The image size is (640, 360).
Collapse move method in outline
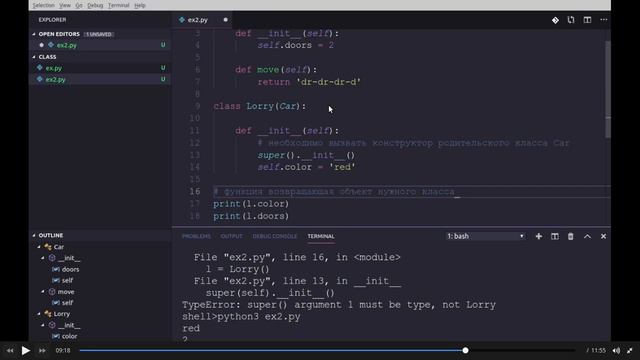tap(43, 292)
